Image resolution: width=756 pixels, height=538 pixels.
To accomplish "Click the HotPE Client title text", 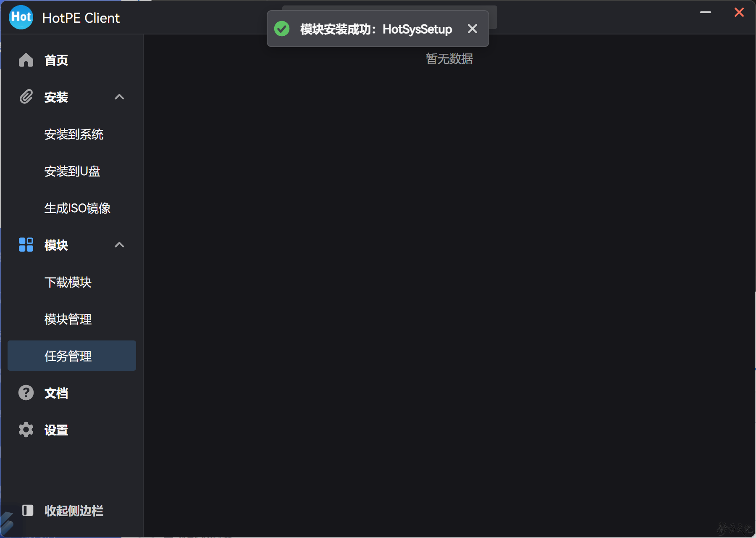I will (x=81, y=18).
